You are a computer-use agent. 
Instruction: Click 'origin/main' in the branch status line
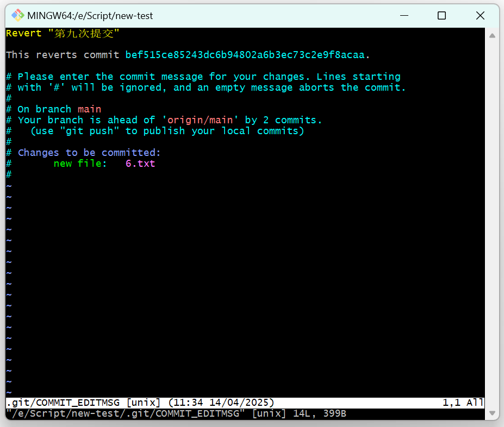coord(200,120)
